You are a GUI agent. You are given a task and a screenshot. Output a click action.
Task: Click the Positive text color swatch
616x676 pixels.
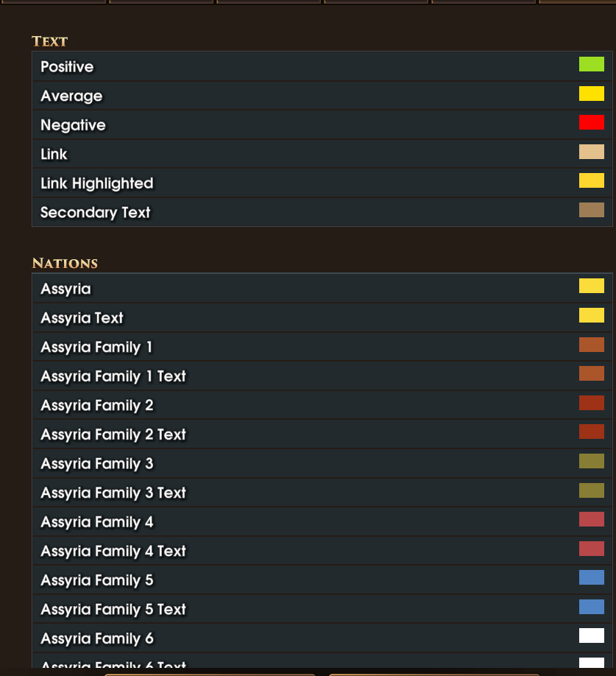pos(591,65)
